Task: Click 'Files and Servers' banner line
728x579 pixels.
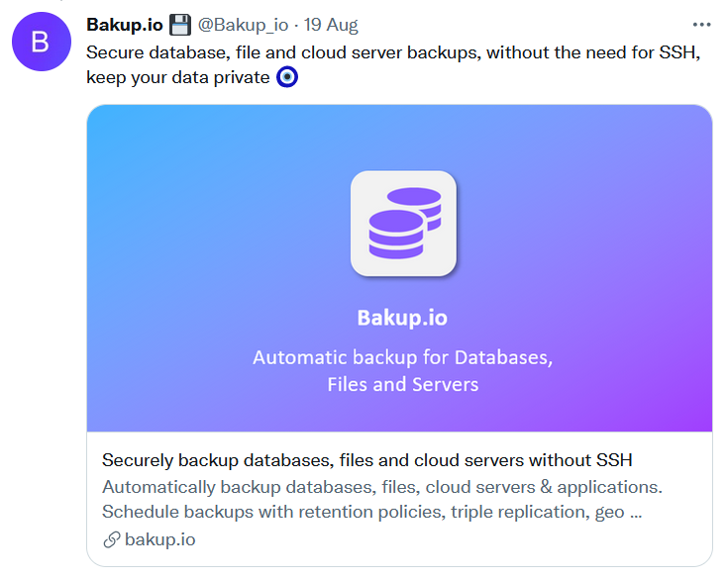Action: 402,385
